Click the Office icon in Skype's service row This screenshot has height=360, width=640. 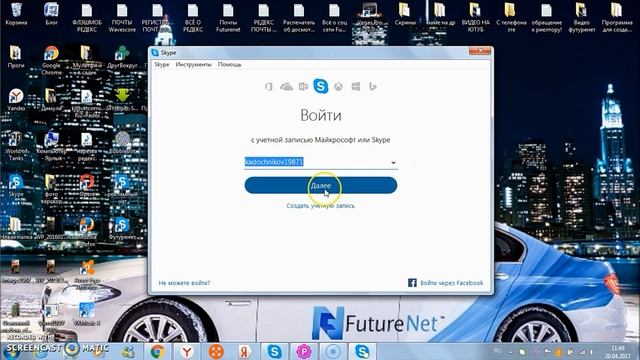click(269, 87)
